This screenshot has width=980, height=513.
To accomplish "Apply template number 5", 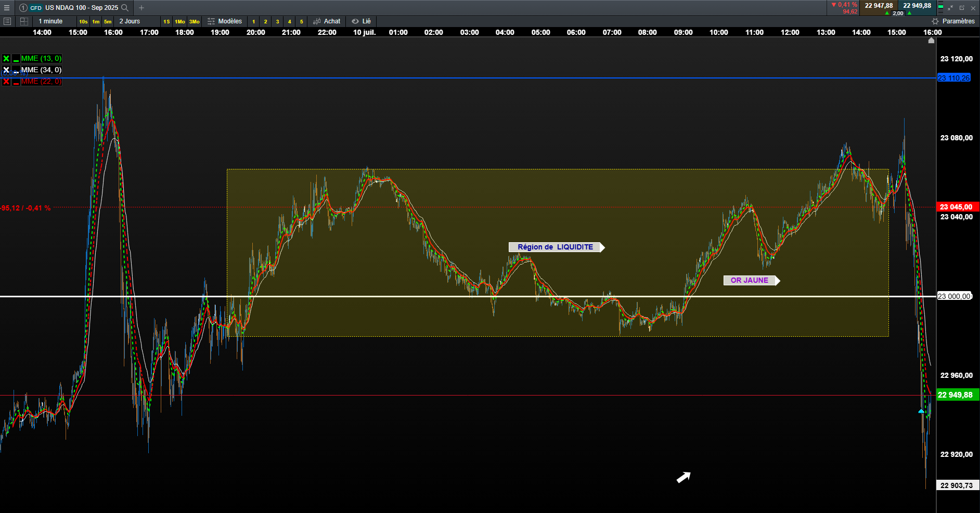I will (301, 21).
